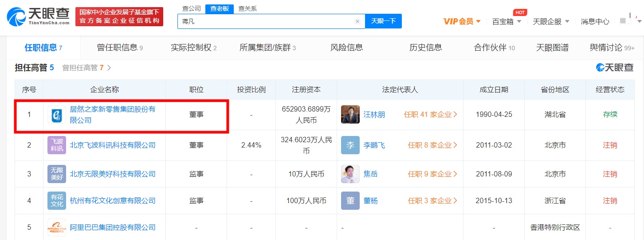Open the 曾任职信息 tab
Viewport: 644px width, 240px height.
point(120,48)
